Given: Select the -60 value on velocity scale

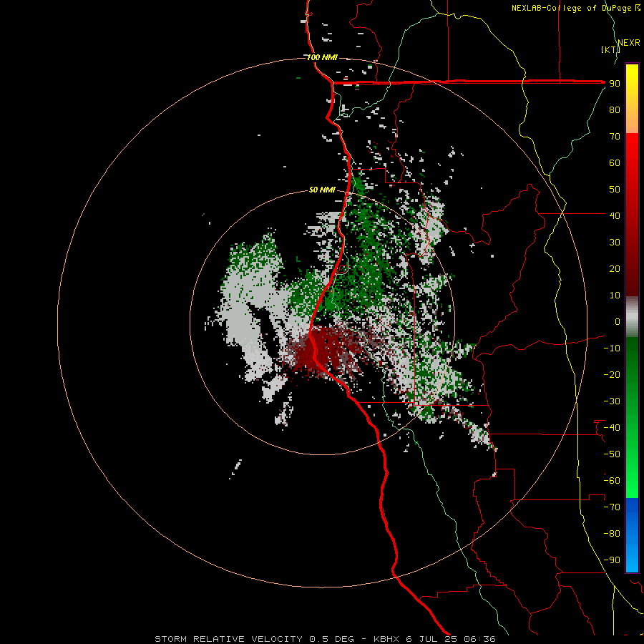Looking at the screenshot, I should (612, 481).
